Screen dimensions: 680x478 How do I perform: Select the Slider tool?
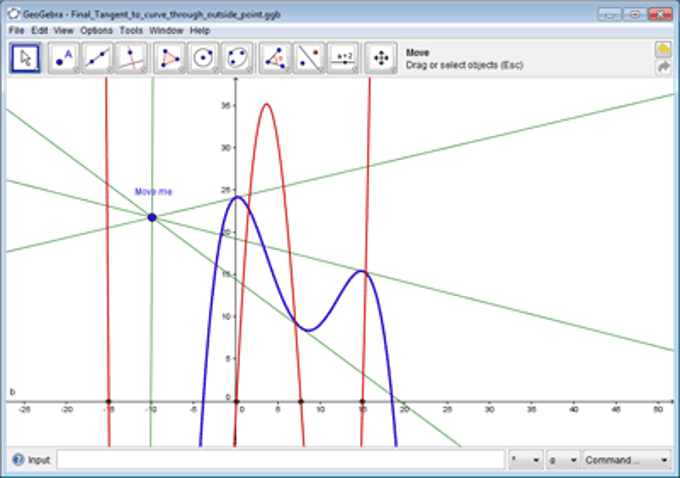[x=343, y=58]
